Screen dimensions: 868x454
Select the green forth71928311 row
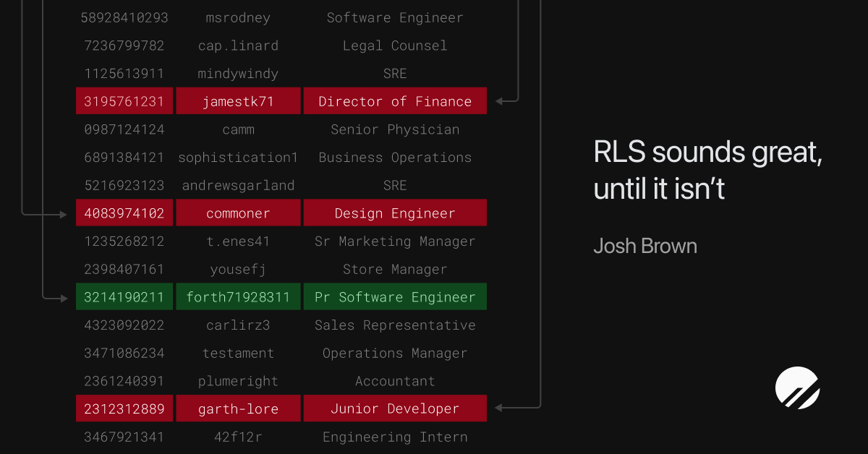pos(238,296)
